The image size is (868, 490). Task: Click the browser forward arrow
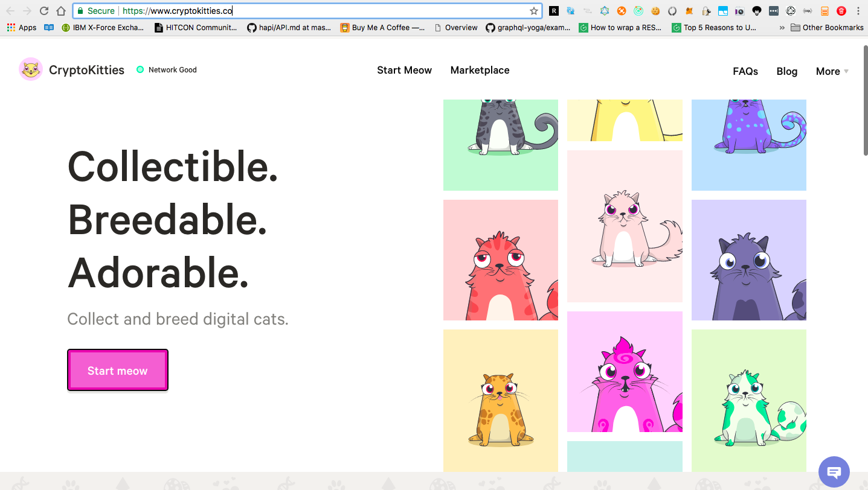[x=27, y=11]
